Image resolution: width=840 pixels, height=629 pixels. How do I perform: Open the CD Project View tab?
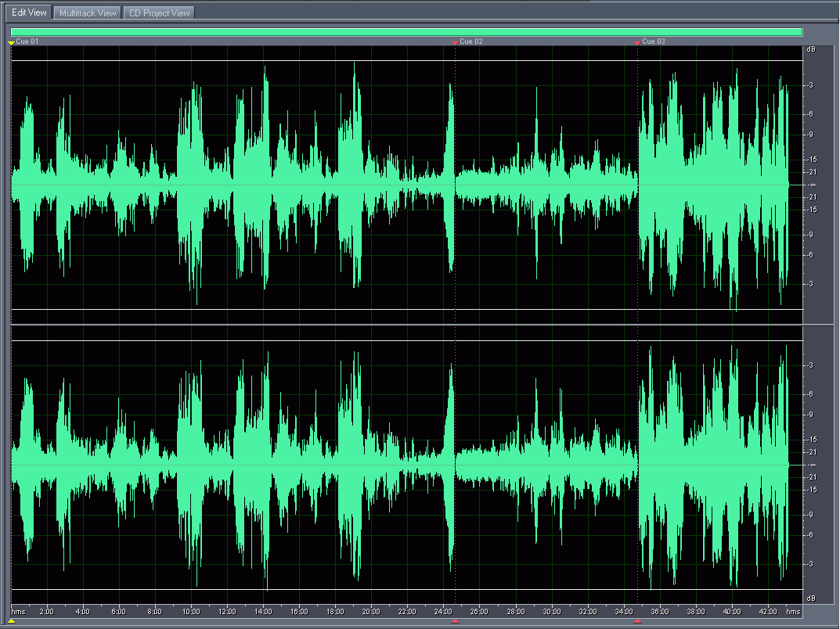(x=159, y=13)
